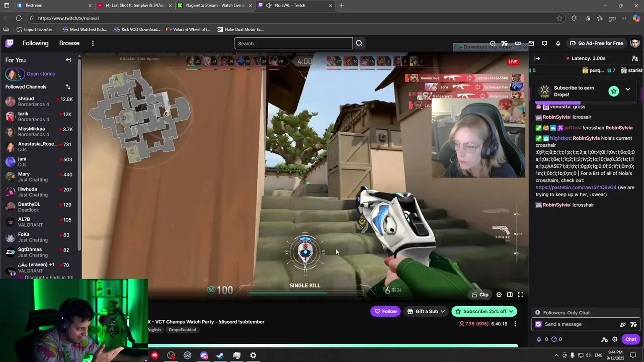Focus the browser address bar
Viewport: 644px width, 362px height.
coord(297,18)
